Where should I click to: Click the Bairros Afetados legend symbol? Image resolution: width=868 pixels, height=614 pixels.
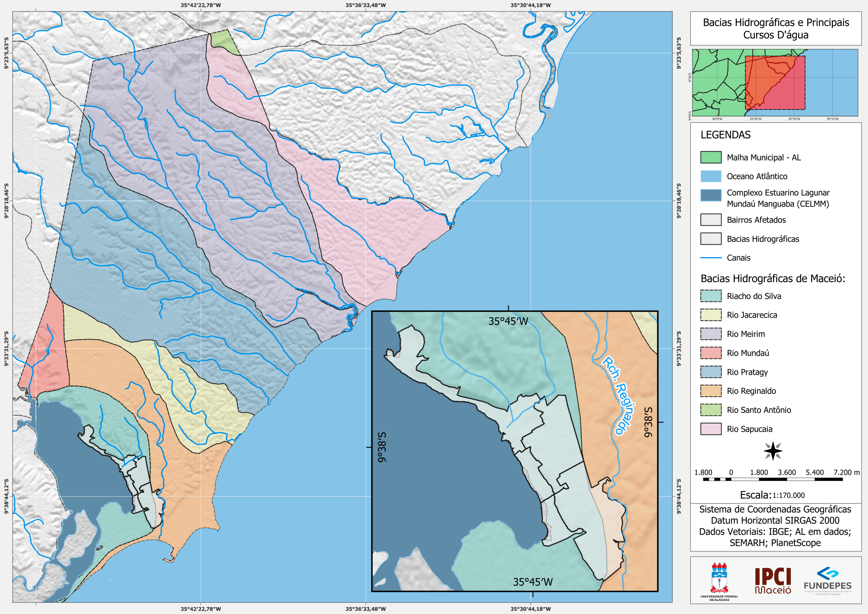pos(711,220)
